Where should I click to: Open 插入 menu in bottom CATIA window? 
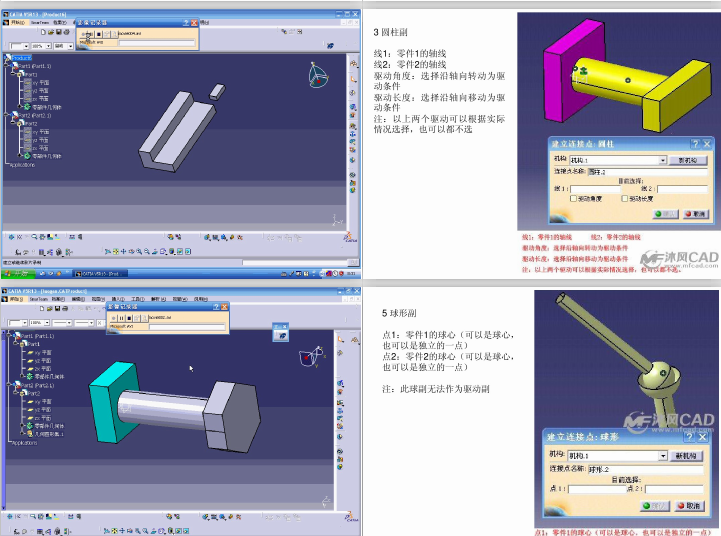pos(119,299)
